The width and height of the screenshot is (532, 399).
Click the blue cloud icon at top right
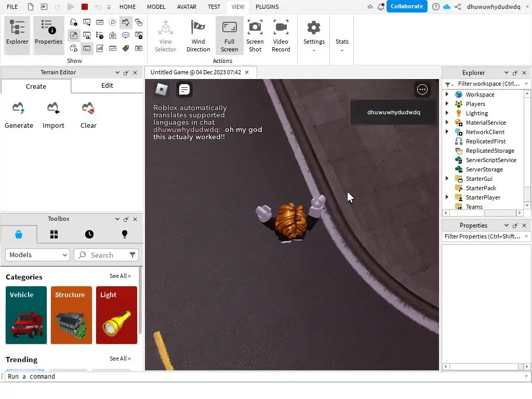(447, 7)
